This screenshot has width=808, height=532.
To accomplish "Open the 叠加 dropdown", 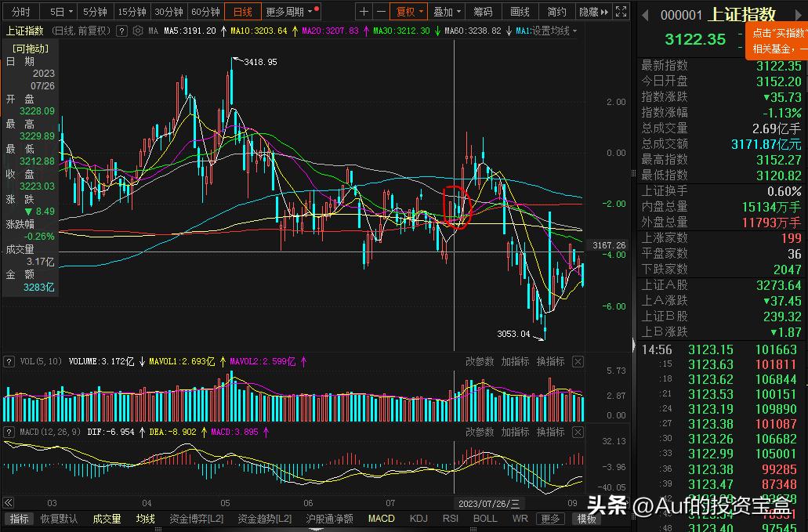I will 447,11.
